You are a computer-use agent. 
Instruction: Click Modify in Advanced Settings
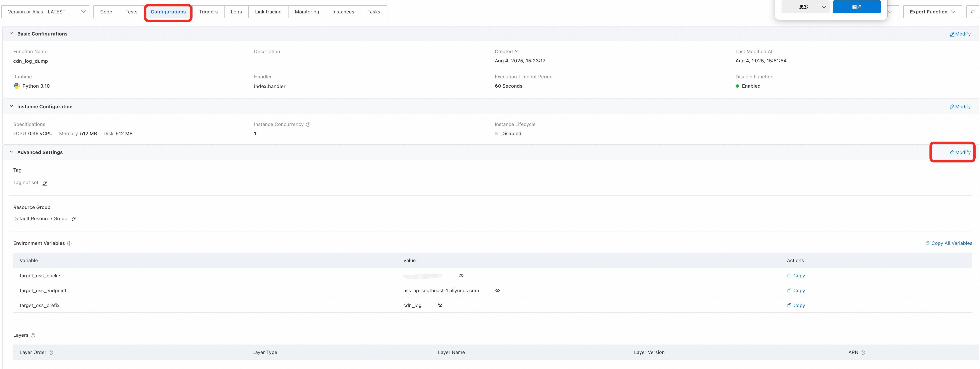(x=960, y=153)
